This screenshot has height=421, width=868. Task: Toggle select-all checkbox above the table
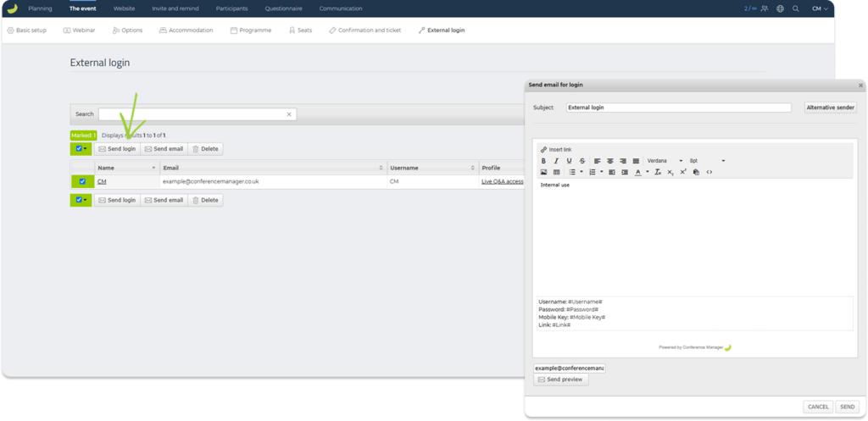coord(79,148)
